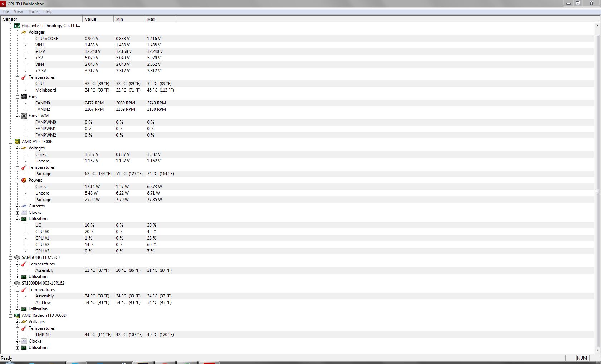Collapse the Gigabyte Technology node
Image resolution: width=601 pixels, height=364 pixels.
(11, 26)
